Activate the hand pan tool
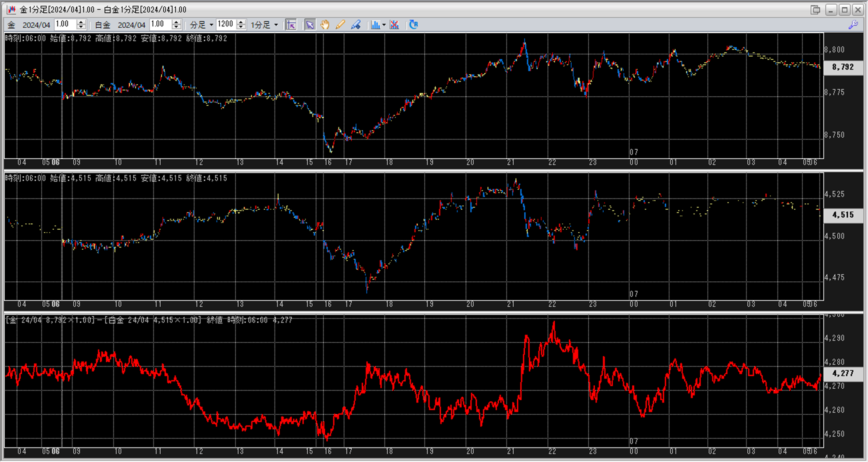This screenshot has height=462, width=868. [x=325, y=25]
